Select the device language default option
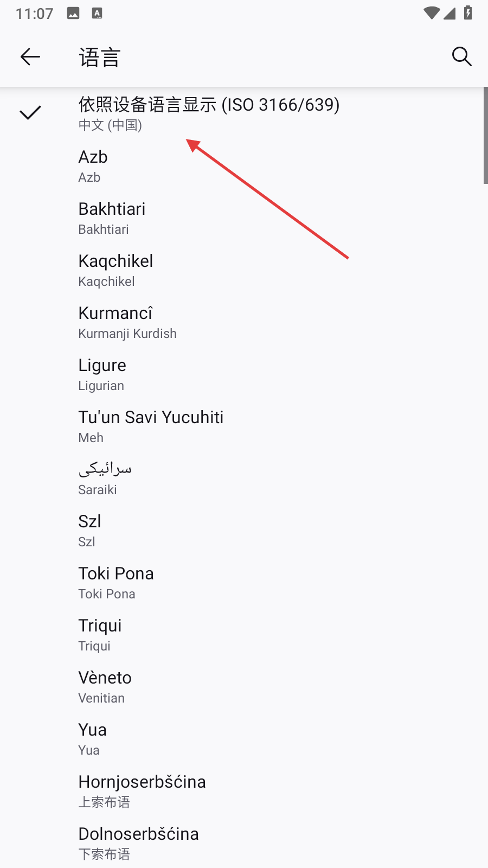Screen dimensions: 488x868 tap(209, 113)
